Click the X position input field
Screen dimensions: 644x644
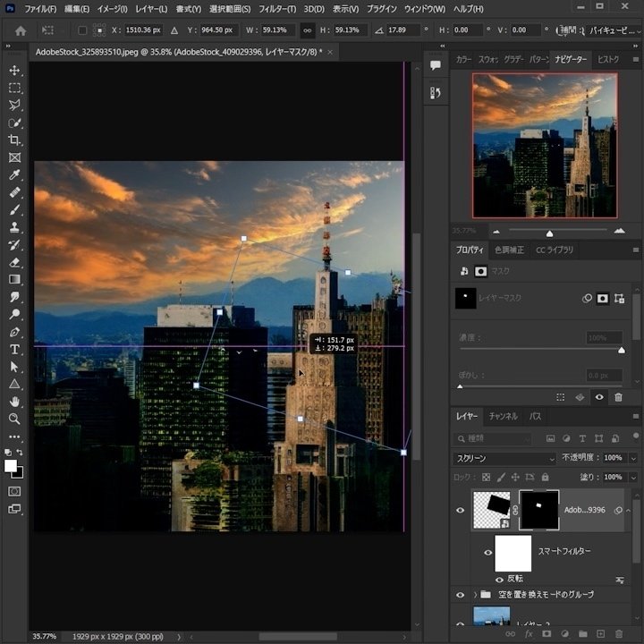coord(143,30)
